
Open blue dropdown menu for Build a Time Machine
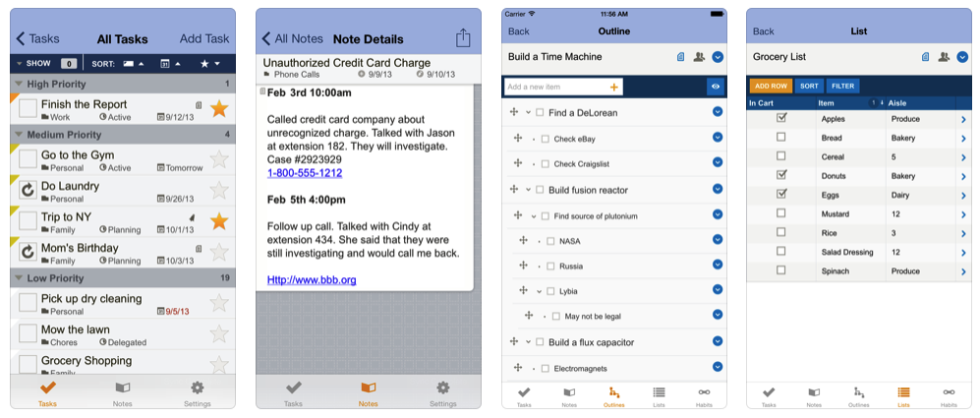(718, 57)
